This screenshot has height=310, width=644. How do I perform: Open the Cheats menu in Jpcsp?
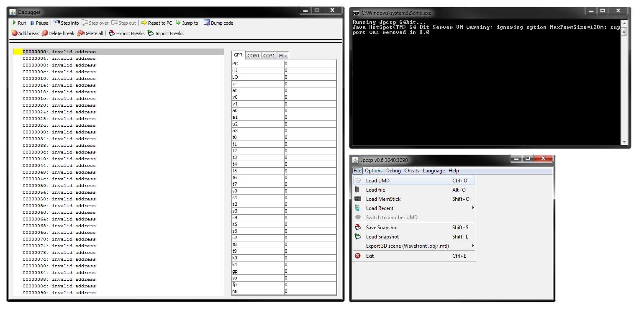pyautogui.click(x=412, y=171)
